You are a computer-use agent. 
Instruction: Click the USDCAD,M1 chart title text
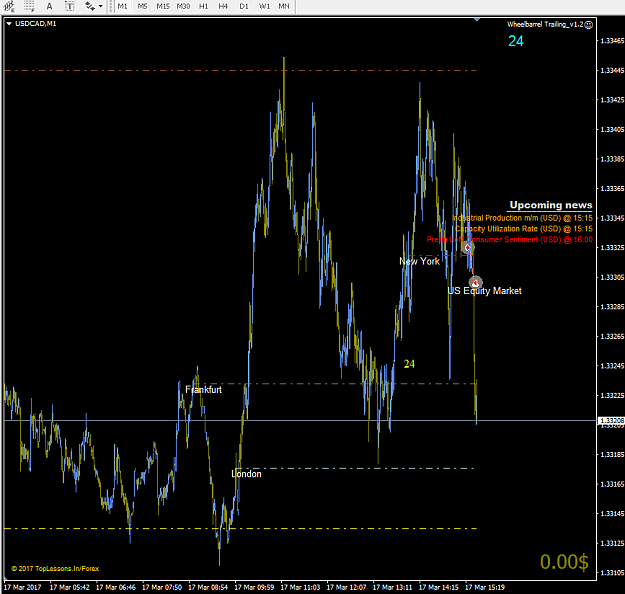35,24
